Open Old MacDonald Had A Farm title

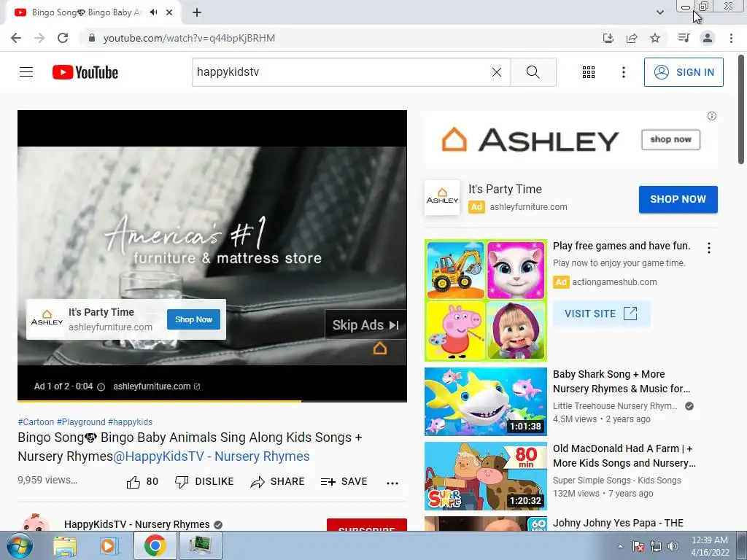coord(624,456)
